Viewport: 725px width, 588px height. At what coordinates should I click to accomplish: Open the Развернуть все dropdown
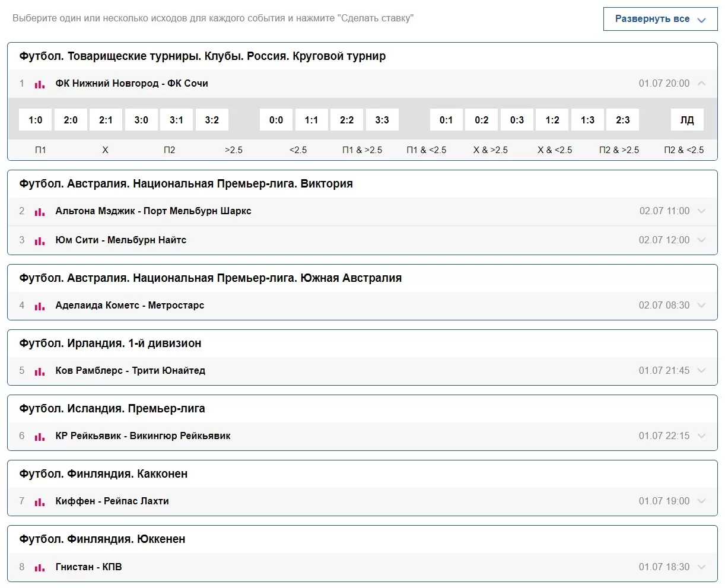660,19
